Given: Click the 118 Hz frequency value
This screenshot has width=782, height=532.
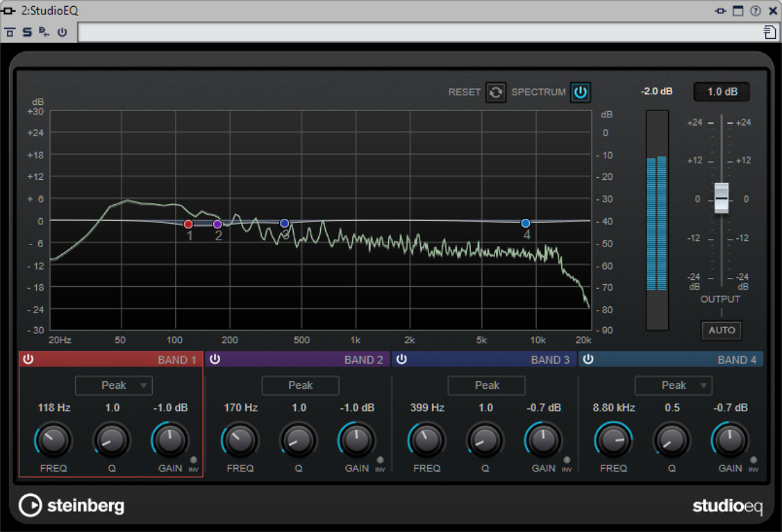Looking at the screenshot, I should (54, 408).
